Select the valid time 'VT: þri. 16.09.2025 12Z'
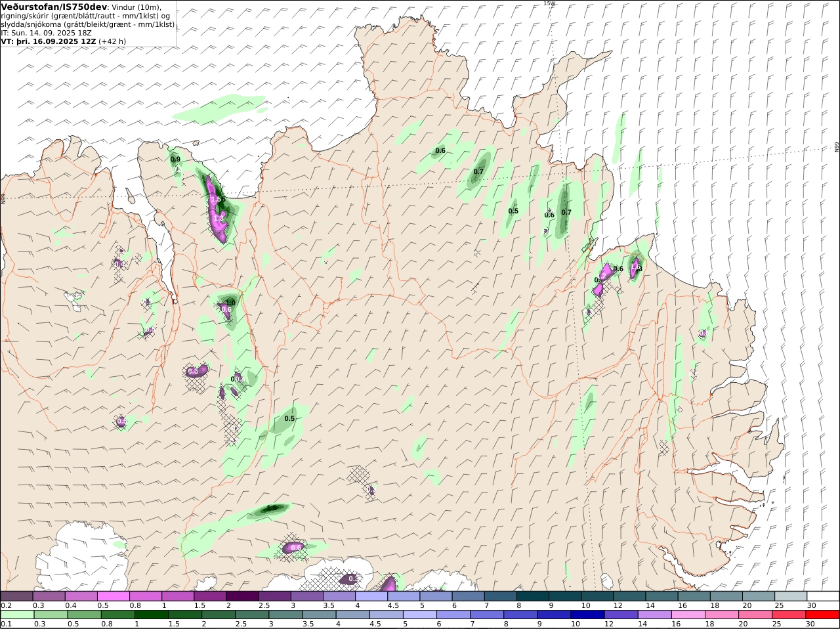The height and width of the screenshot is (629, 840). [x=49, y=41]
